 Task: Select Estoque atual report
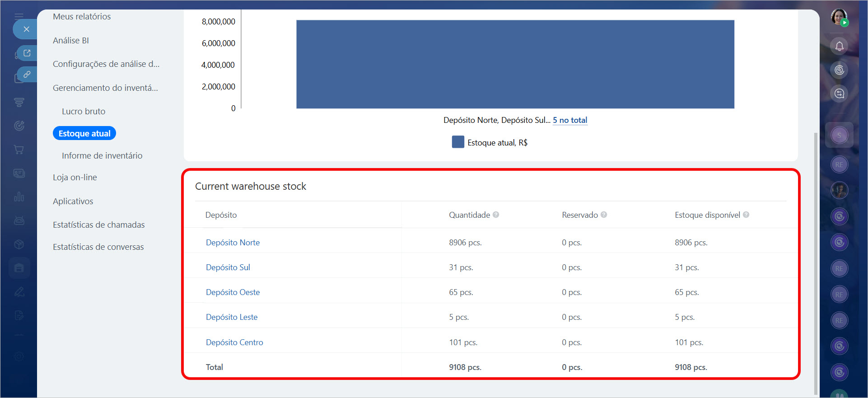[x=84, y=134]
